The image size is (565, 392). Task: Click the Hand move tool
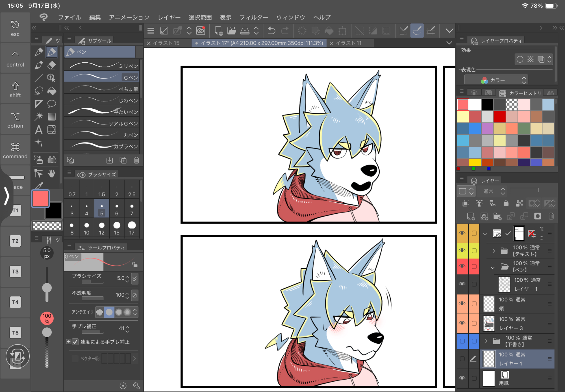tap(51, 173)
